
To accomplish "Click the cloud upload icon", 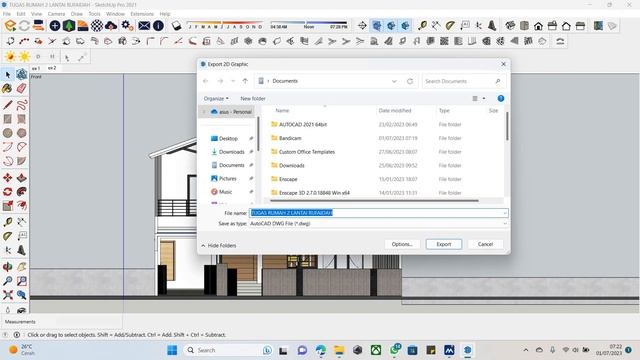I will click(111, 26).
